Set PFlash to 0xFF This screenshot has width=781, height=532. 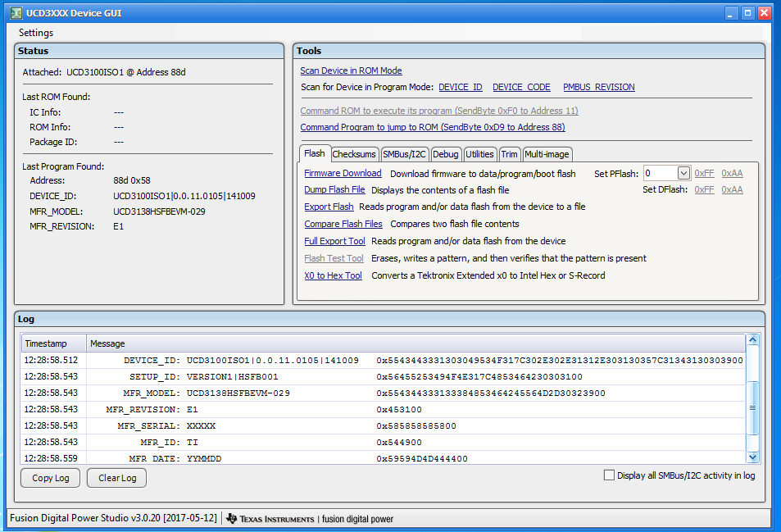704,173
